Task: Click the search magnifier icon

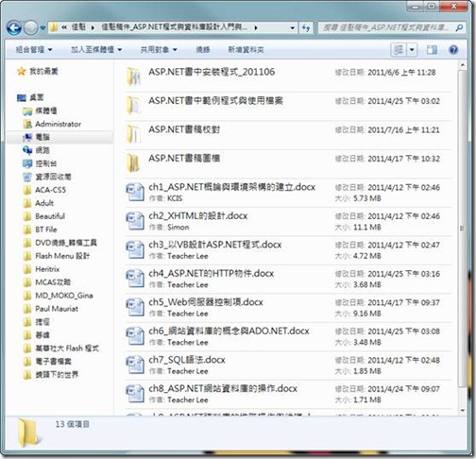Action: coord(459,27)
